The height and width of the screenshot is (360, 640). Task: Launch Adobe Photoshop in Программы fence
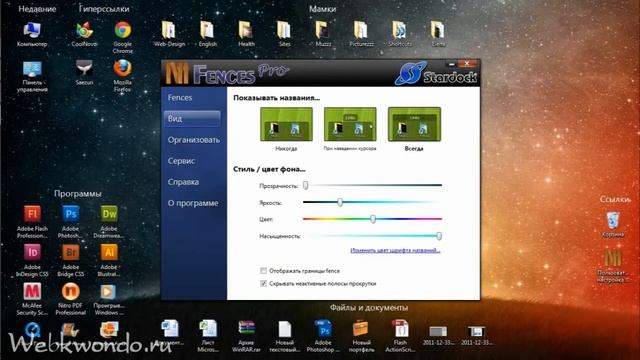coord(71,222)
